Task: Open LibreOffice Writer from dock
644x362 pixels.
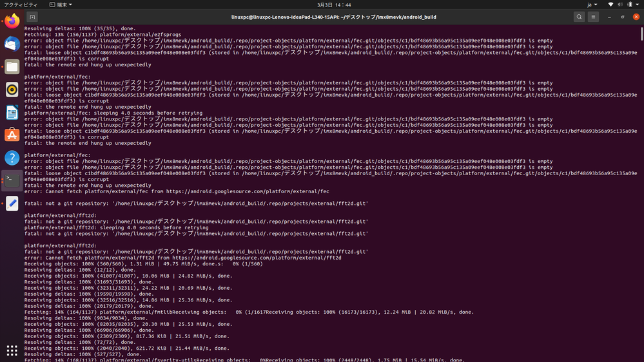Action: click(12, 112)
